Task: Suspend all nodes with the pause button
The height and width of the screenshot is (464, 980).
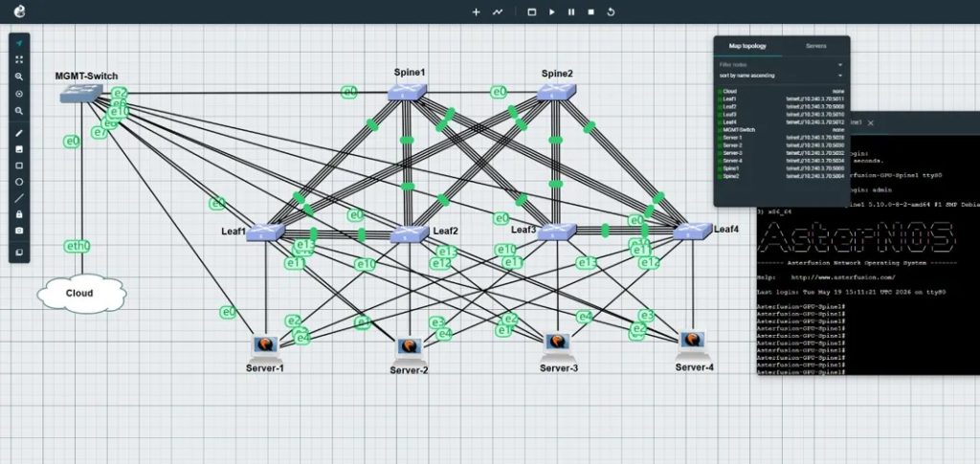Action: 571,11
